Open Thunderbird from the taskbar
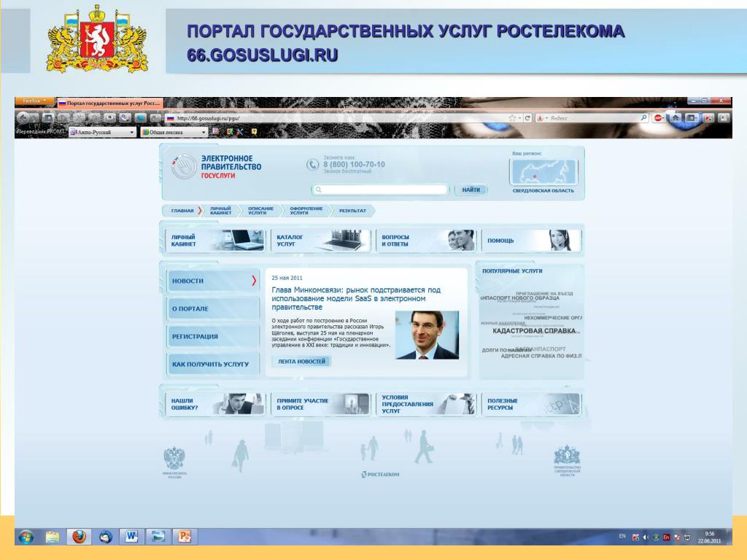Viewport: 747px width, 560px height. point(106,537)
